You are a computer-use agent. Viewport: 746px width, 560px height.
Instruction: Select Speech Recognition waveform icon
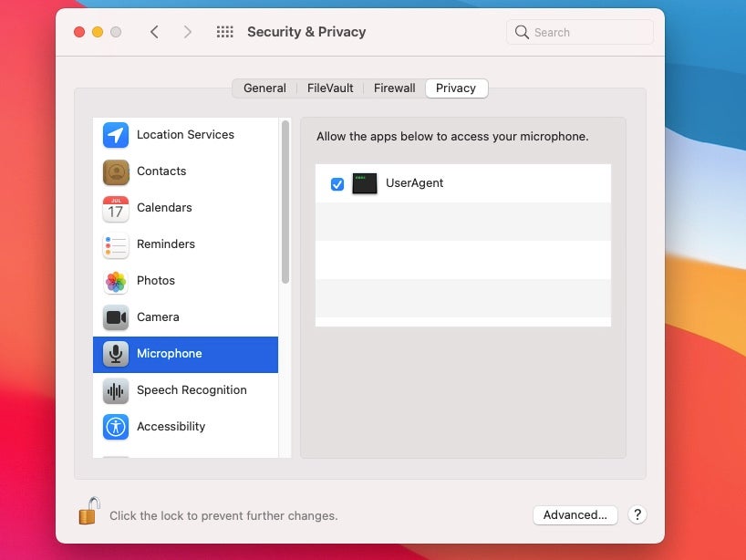116,390
